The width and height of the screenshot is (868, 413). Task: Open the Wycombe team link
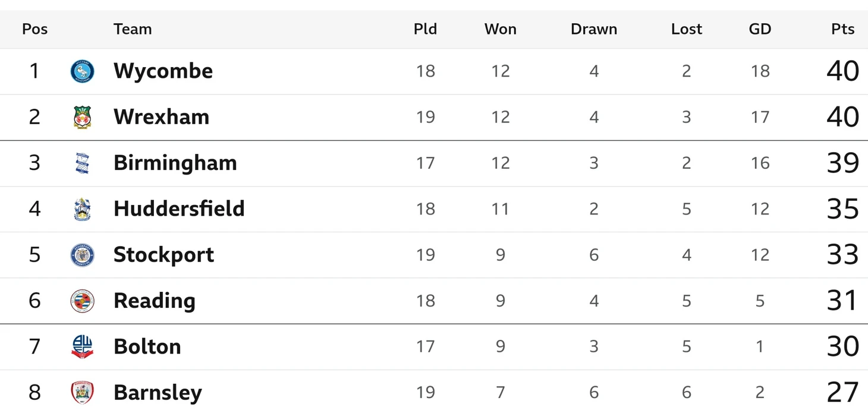pyautogui.click(x=163, y=71)
